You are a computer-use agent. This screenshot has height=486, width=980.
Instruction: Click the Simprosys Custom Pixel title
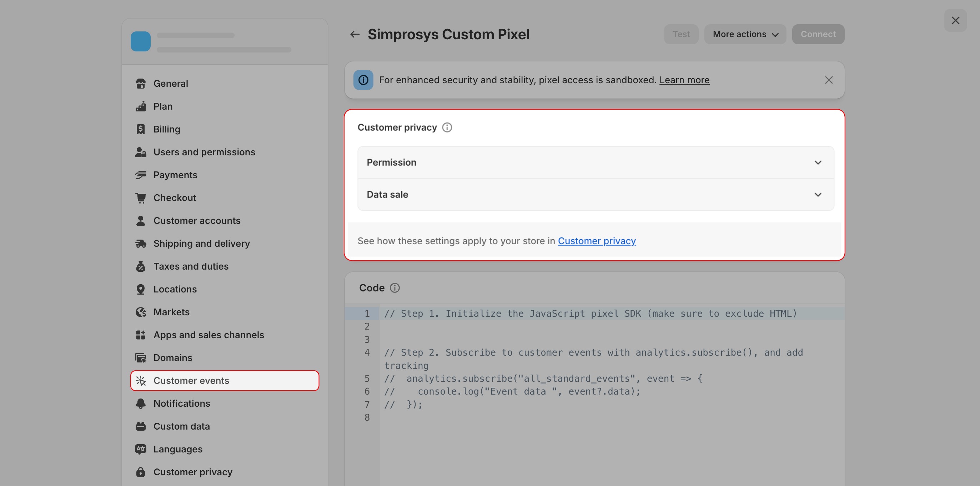[448, 34]
